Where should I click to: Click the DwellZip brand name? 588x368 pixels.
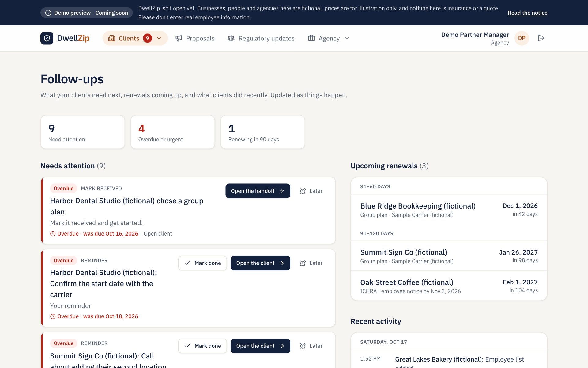(x=73, y=38)
